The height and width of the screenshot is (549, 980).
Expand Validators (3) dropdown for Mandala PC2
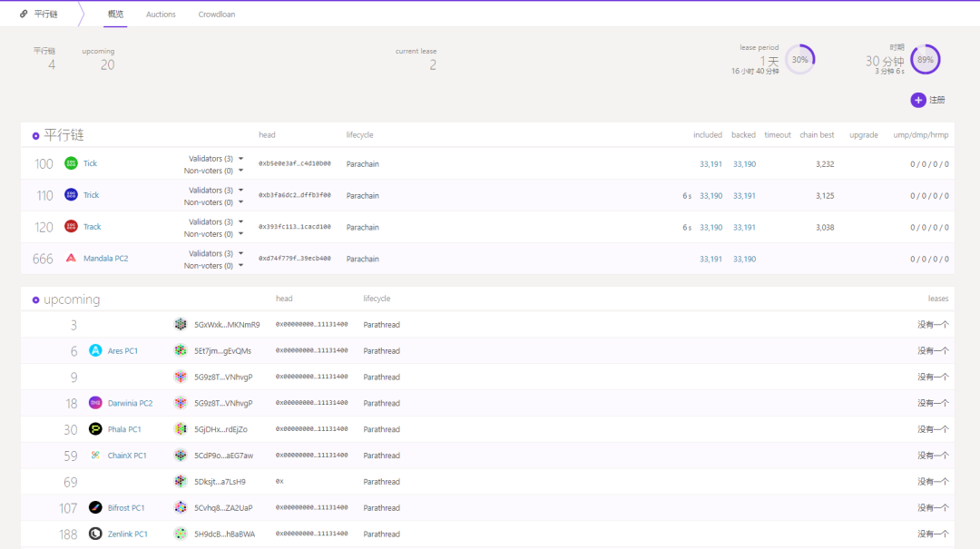240,253
